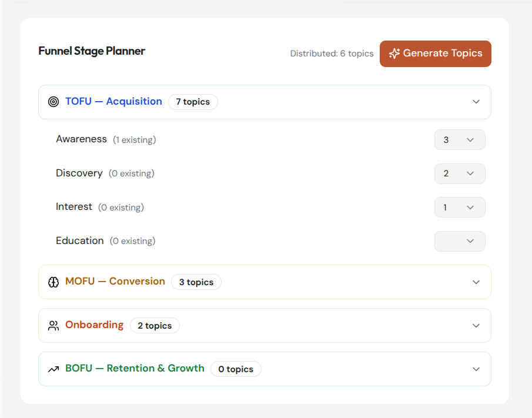Select the brain icon next to MOFU — Conversion
Screen dimensions: 532x418
(53, 282)
